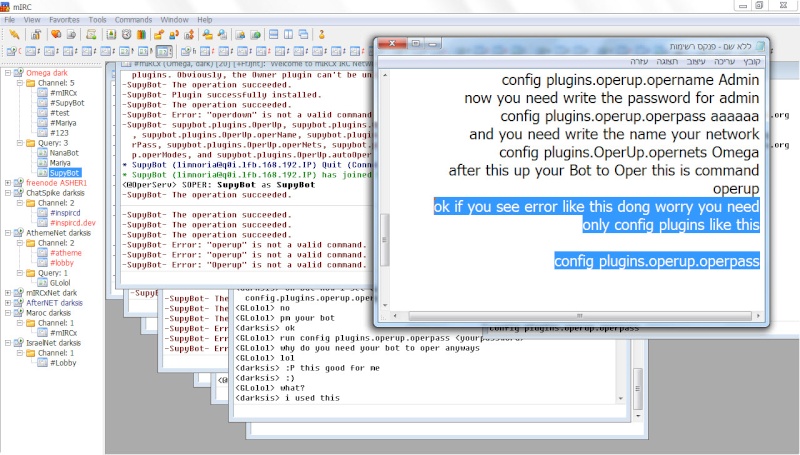Open the mIRC Help menu
This screenshot has height=455, width=800.
(x=205, y=20)
